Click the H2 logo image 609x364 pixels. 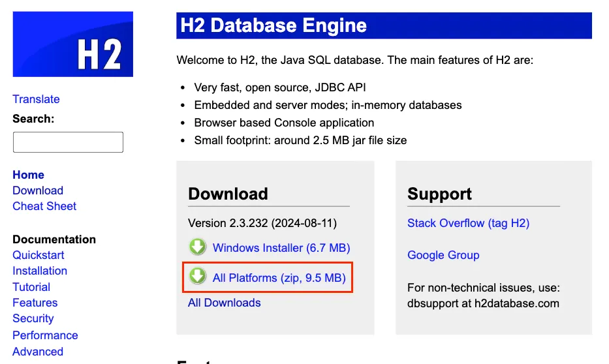(72, 44)
